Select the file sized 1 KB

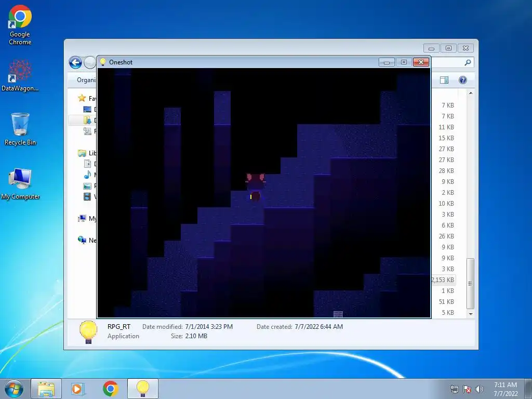[x=447, y=291]
